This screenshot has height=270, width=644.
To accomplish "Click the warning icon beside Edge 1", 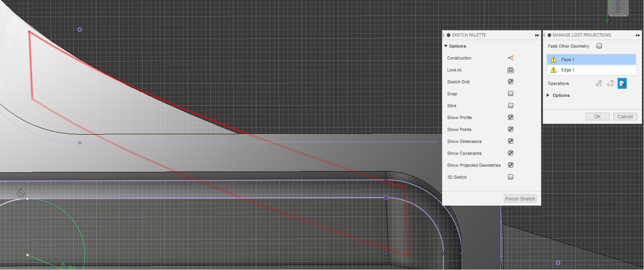I will [x=554, y=70].
